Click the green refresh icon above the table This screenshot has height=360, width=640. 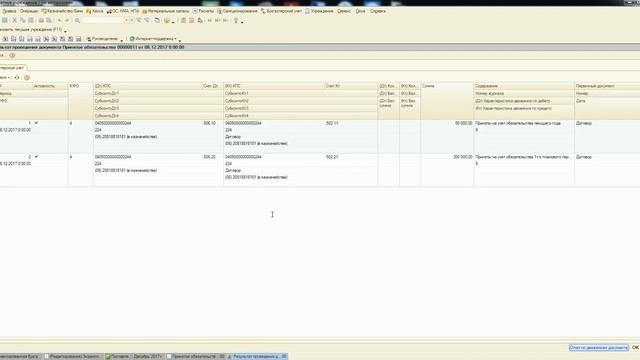click(x=17, y=78)
